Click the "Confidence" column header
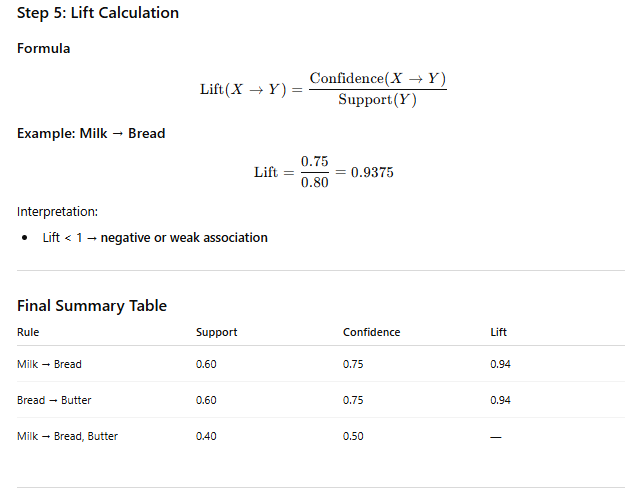The image size is (625, 498). [x=371, y=332]
